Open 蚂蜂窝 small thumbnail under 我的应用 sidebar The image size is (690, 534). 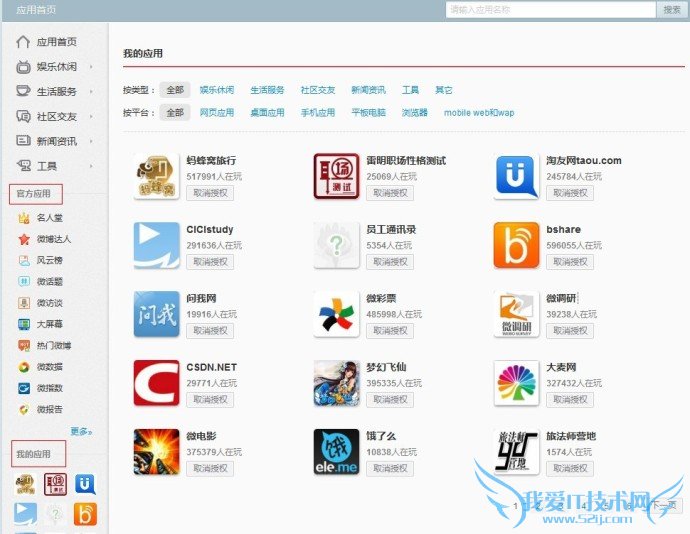25,484
